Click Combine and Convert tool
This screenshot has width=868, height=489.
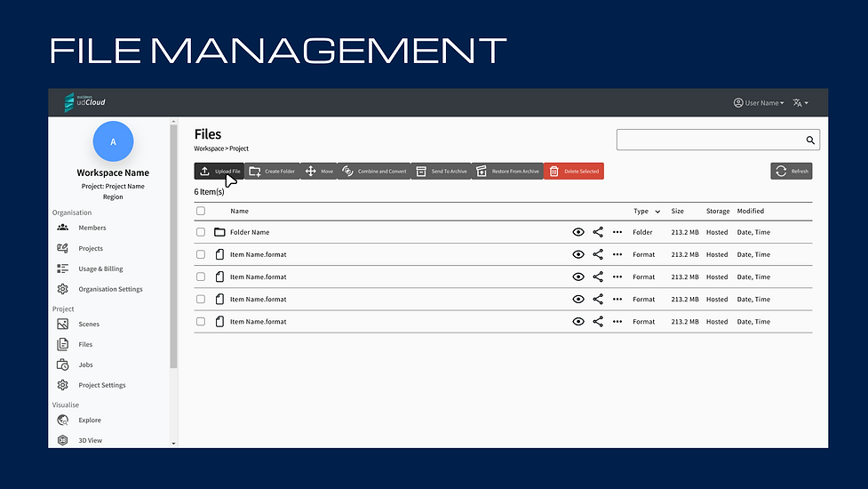[374, 171]
